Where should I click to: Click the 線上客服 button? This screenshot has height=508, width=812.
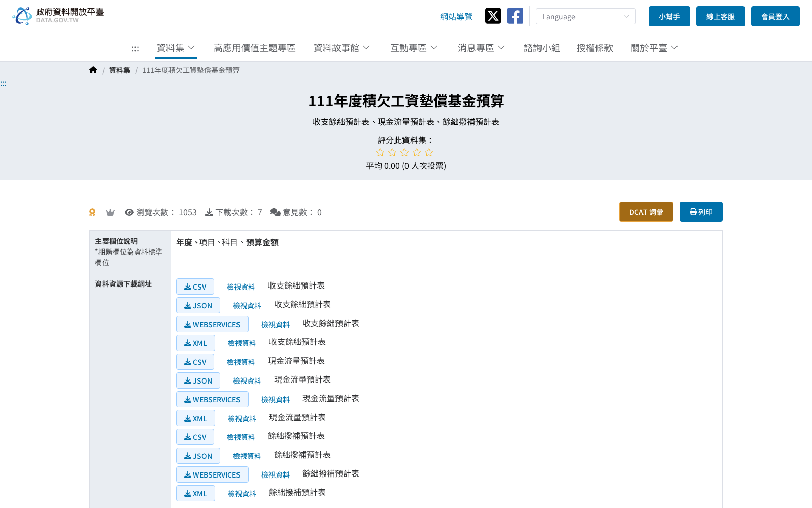[x=721, y=16]
